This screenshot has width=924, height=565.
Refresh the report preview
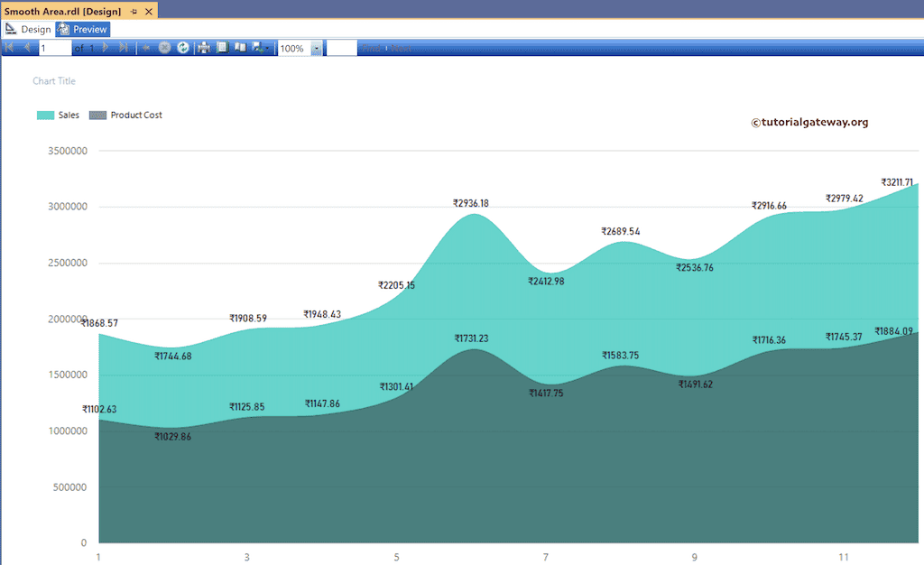coord(183,48)
